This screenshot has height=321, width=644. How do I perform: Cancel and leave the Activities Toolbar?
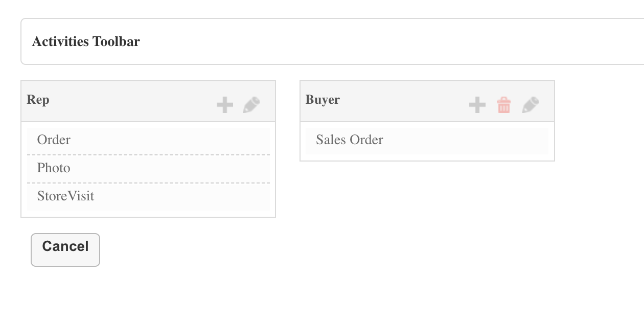point(65,250)
